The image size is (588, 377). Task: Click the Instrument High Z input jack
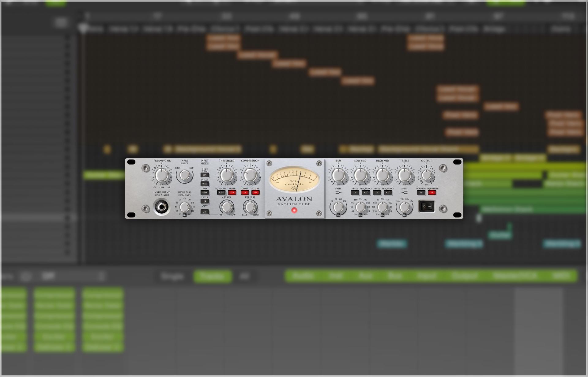pyautogui.click(x=161, y=207)
